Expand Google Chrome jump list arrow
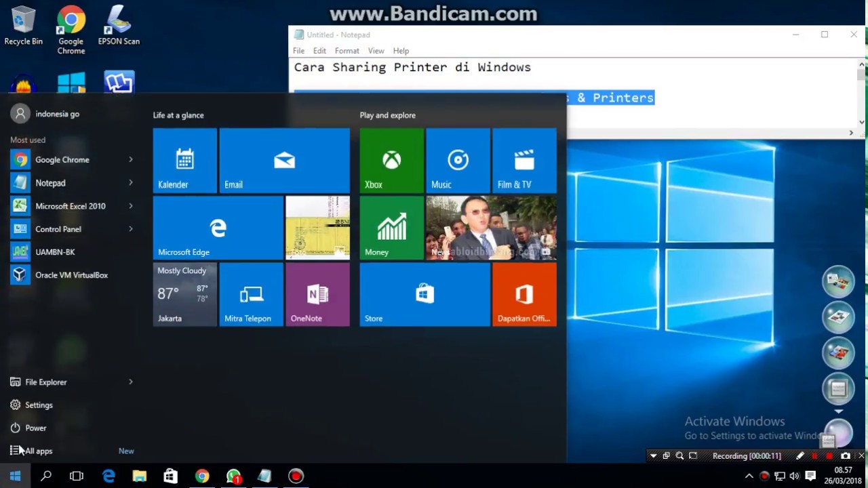The width and height of the screenshot is (868, 488). coord(131,160)
